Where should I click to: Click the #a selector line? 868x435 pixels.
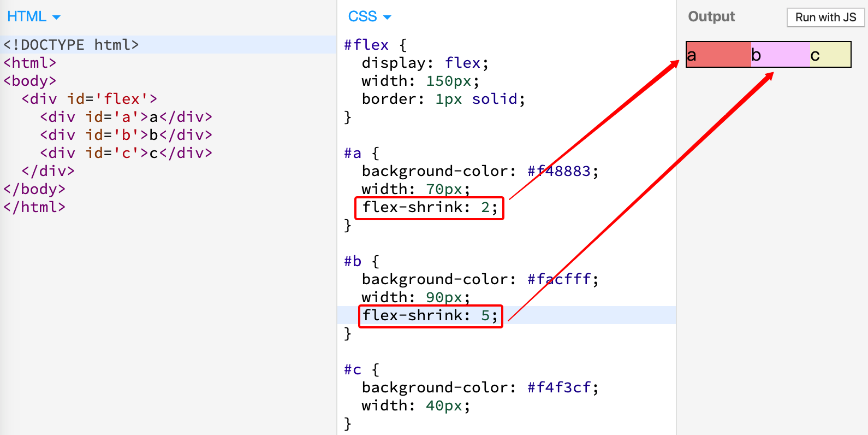[x=361, y=153]
